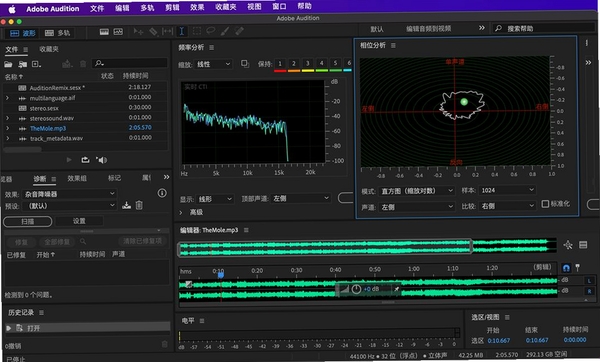Switch to Multitrack (多轨) view
600x362 pixels.
[57, 33]
